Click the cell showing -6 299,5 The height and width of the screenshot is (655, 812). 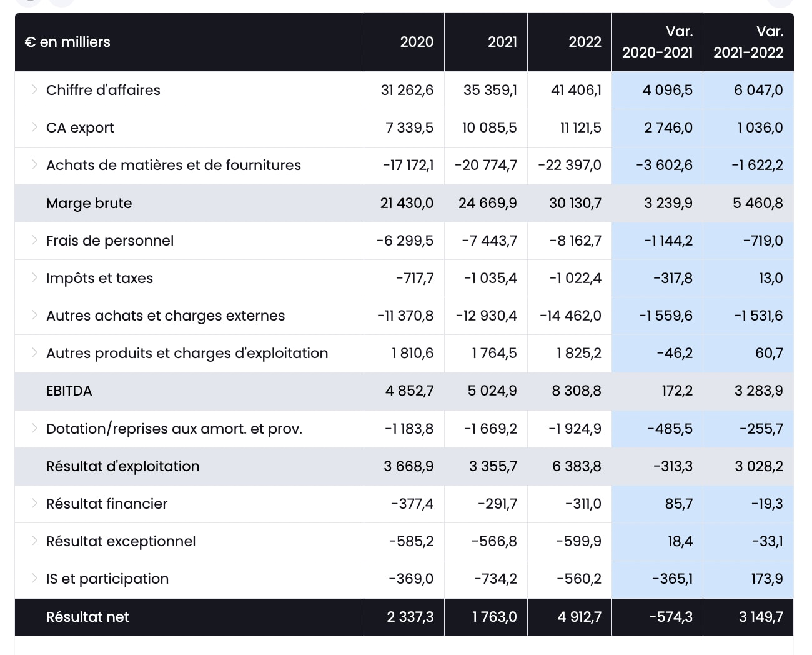405,241
